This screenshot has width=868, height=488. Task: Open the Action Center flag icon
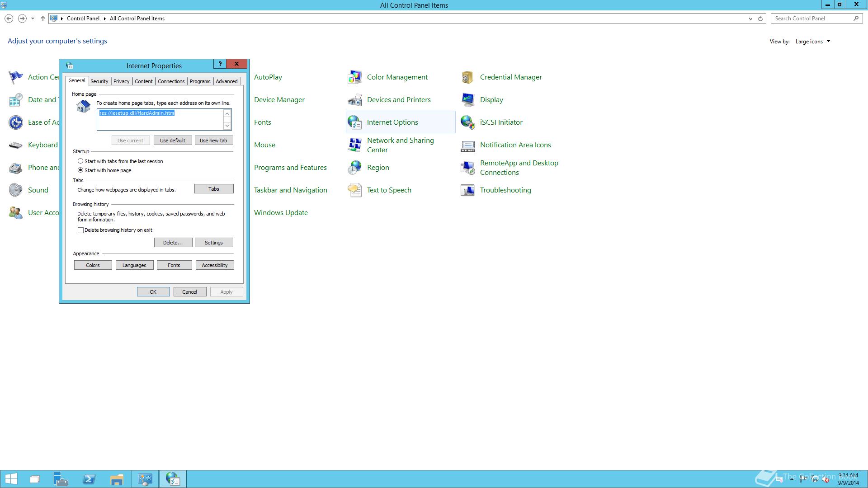[x=16, y=77]
